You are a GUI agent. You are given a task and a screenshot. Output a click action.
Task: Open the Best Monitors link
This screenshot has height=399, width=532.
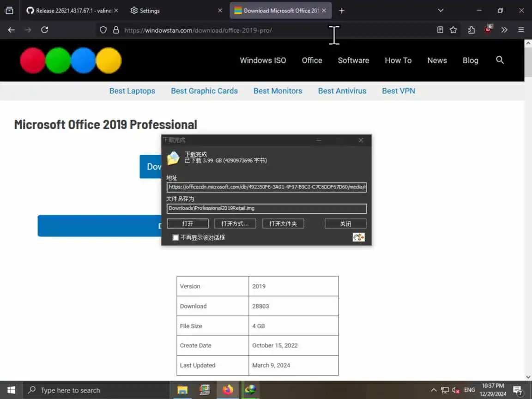pyautogui.click(x=278, y=91)
